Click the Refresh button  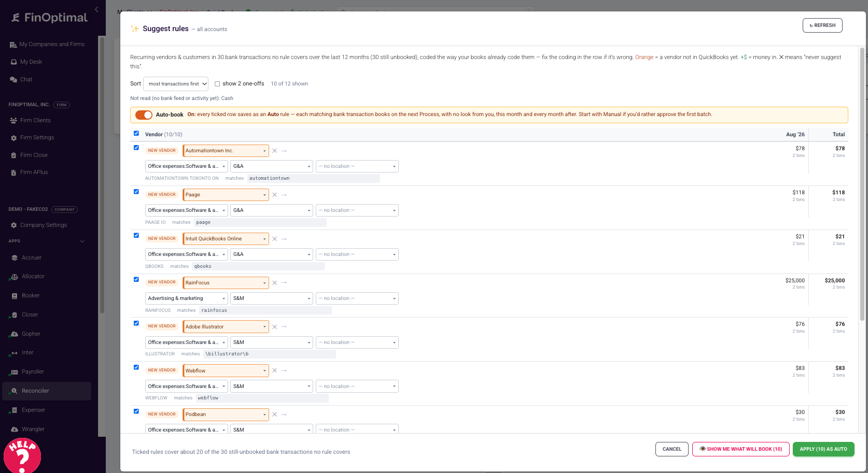click(x=822, y=25)
